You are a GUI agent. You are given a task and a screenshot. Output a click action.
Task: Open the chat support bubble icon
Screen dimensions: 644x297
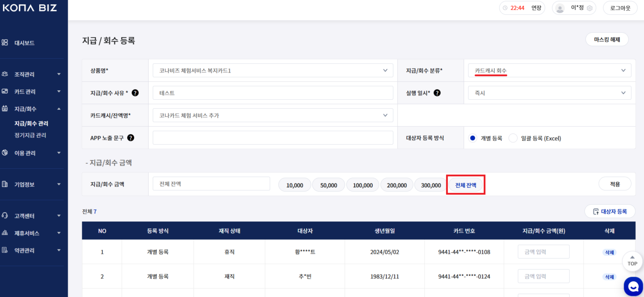click(633, 287)
